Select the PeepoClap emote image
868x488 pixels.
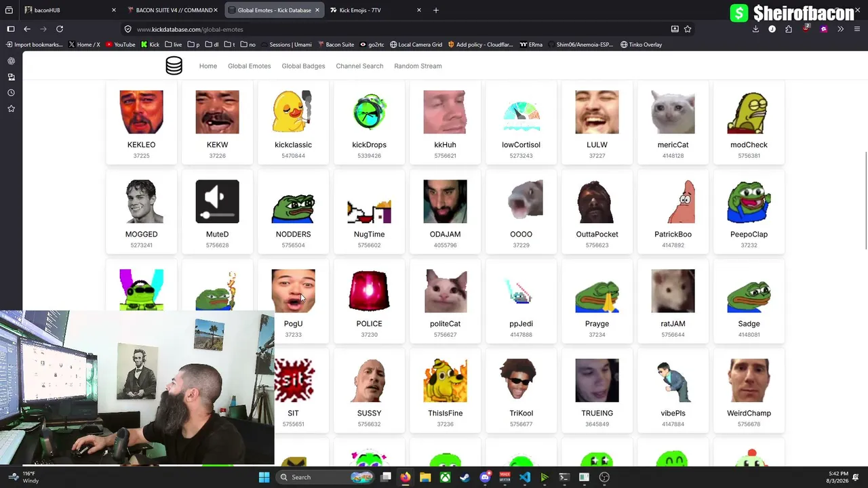(749, 201)
